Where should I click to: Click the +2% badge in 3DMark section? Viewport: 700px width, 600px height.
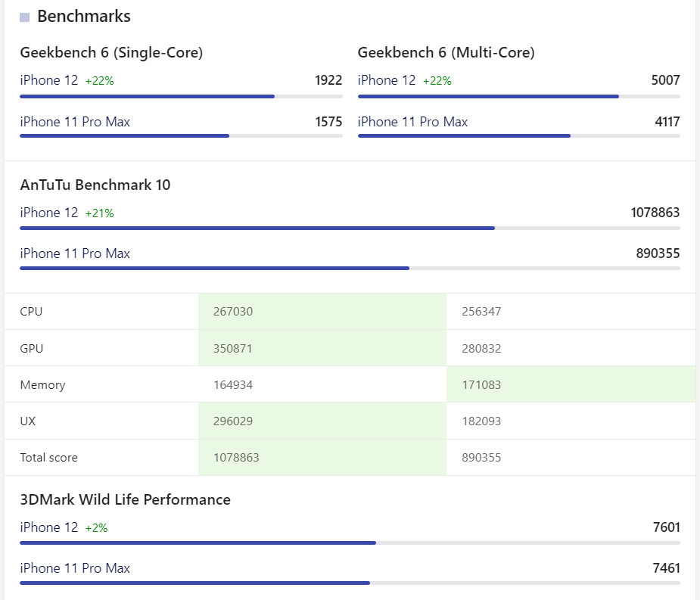pyautogui.click(x=96, y=528)
